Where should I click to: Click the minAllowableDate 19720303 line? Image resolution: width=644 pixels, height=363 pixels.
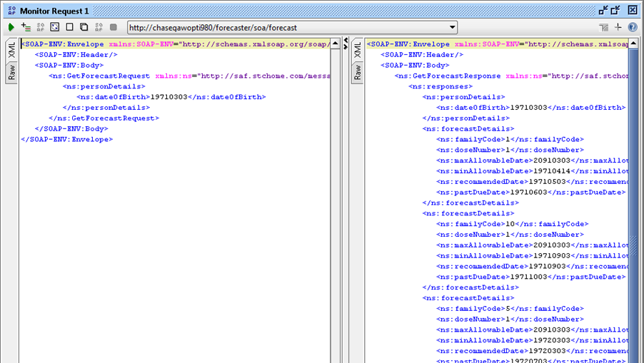532,340
